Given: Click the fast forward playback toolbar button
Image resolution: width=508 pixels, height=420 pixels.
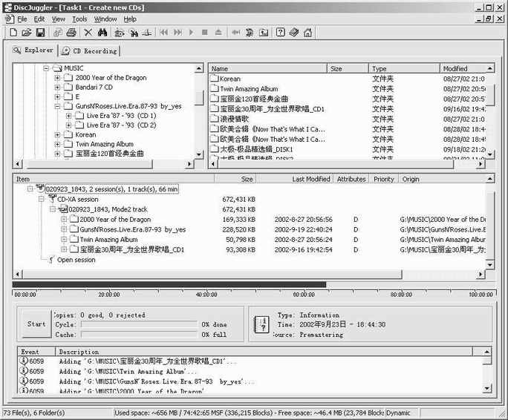Looking at the screenshot, I should click(x=178, y=33).
